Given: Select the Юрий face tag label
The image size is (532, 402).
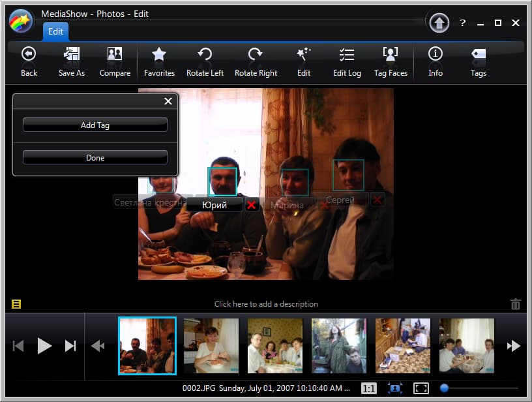Looking at the screenshot, I should 214,205.
